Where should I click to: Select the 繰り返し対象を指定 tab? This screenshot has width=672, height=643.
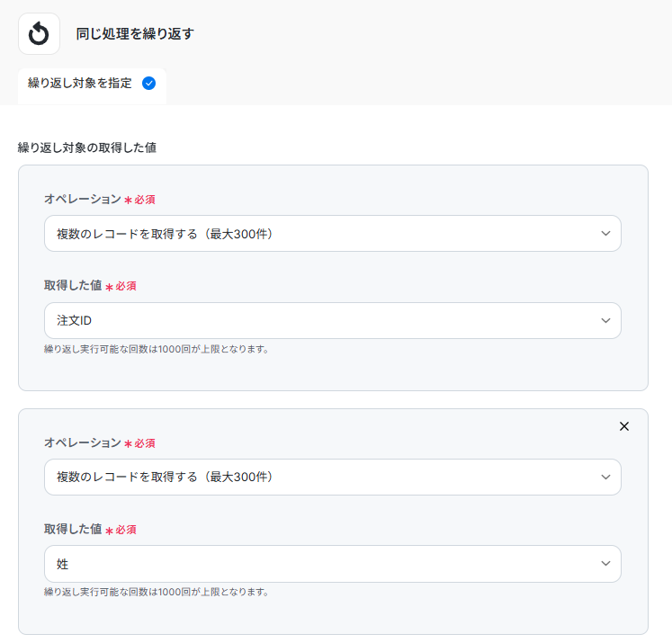tap(80, 84)
